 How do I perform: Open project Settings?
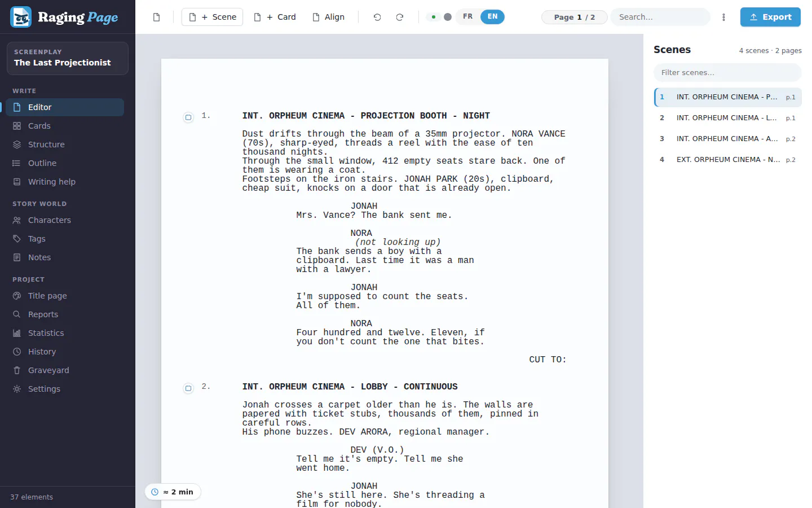tap(65, 389)
